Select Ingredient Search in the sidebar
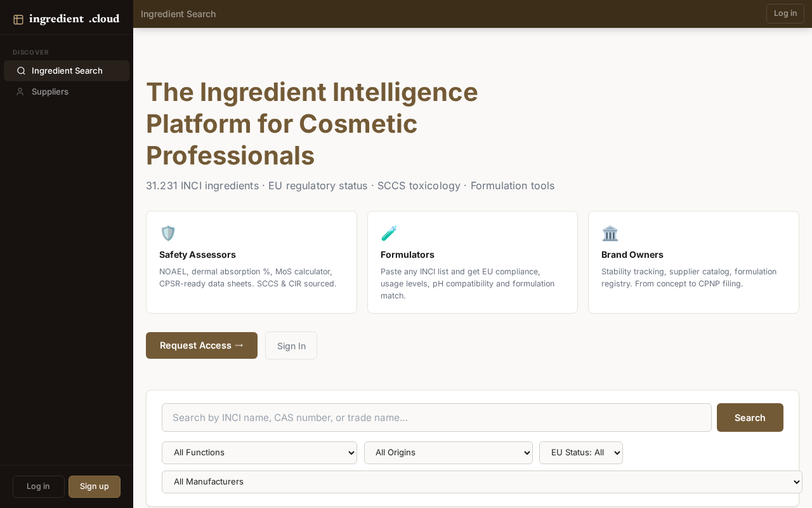The width and height of the screenshot is (812, 508). click(x=67, y=71)
